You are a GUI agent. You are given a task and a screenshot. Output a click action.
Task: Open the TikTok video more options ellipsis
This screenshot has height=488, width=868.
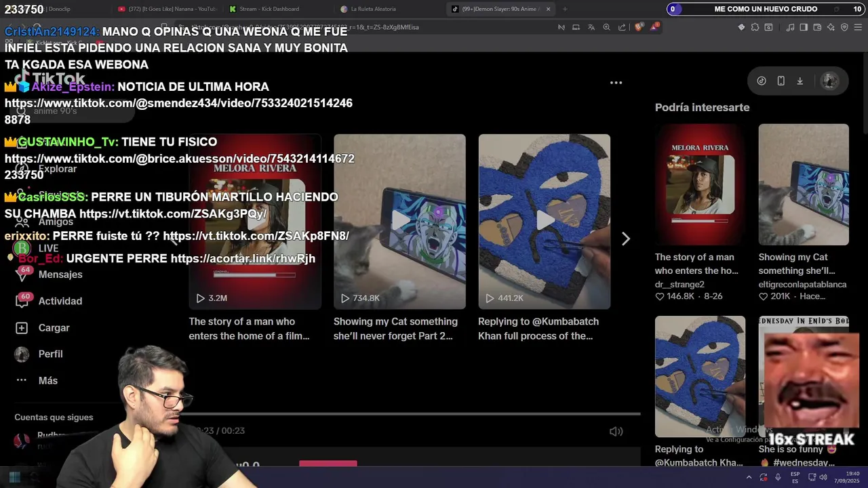coord(616,83)
